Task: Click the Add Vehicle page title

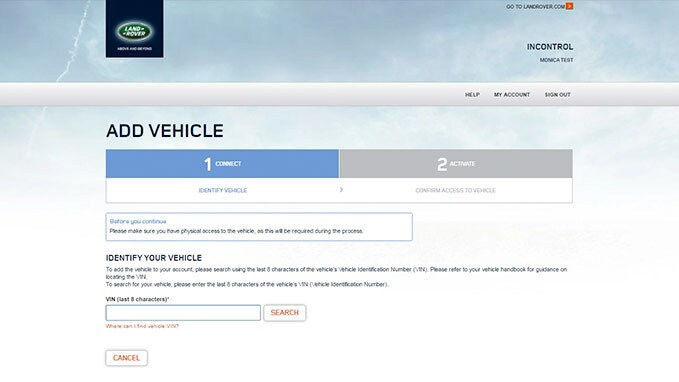Action: (165, 131)
